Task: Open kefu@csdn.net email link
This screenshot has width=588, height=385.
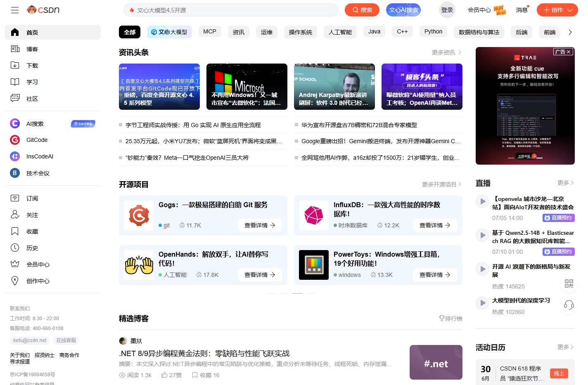Action: [x=30, y=340]
